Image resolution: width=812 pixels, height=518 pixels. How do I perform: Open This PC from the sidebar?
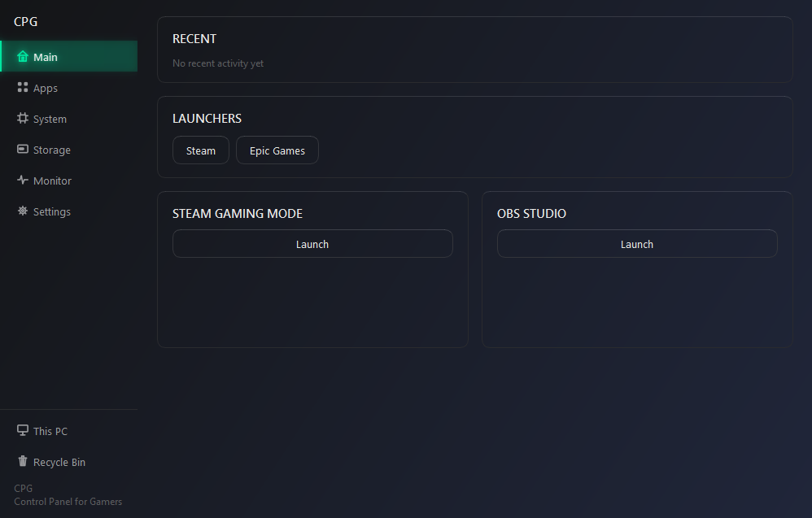point(69,431)
